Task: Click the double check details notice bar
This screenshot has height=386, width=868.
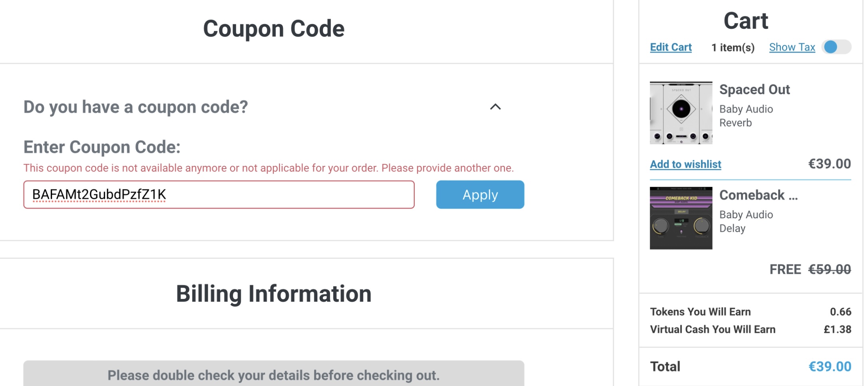Action: [x=274, y=374]
